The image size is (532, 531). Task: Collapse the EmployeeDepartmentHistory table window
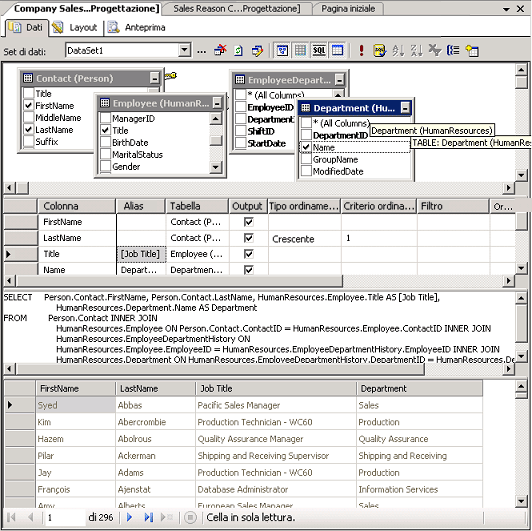pos(339,80)
